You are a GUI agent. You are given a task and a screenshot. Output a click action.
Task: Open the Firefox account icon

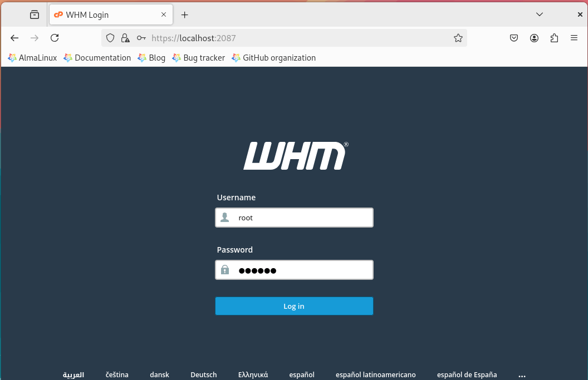click(x=534, y=38)
